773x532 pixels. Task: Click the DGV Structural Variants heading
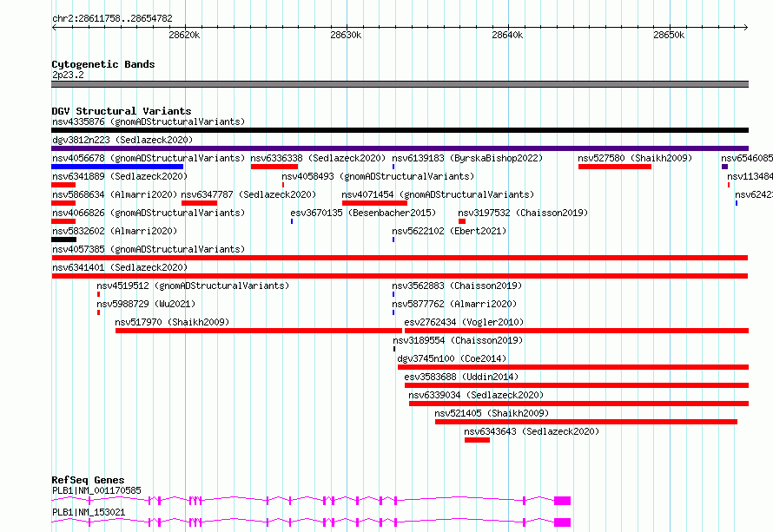point(122,111)
